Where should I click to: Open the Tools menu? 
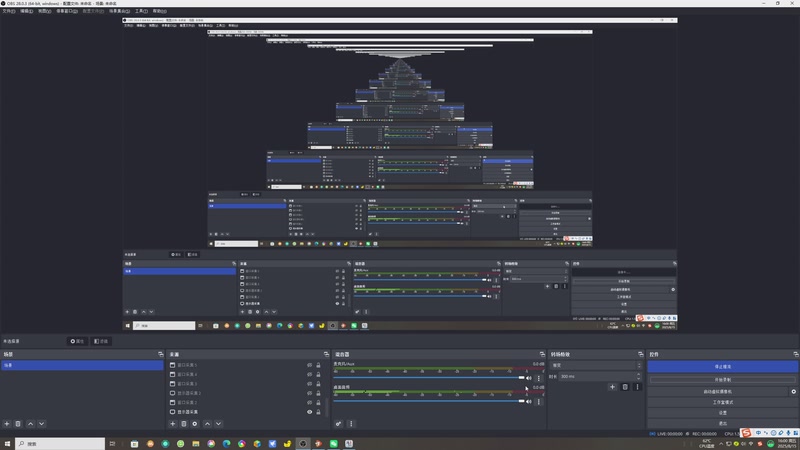click(x=141, y=11)
